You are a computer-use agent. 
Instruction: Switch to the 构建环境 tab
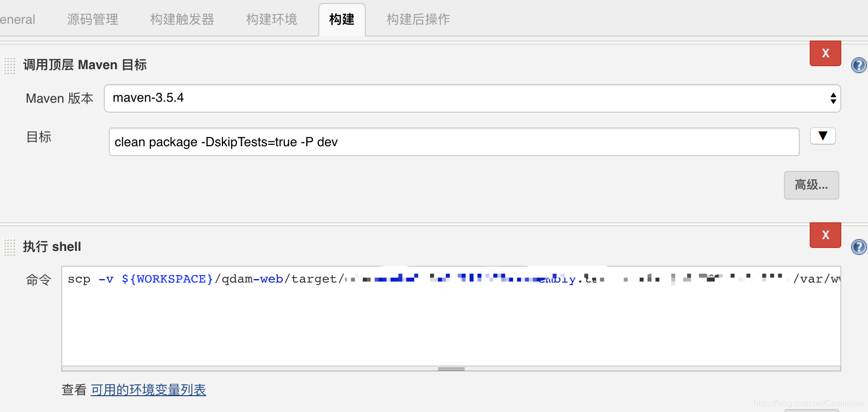coord(271,19)
